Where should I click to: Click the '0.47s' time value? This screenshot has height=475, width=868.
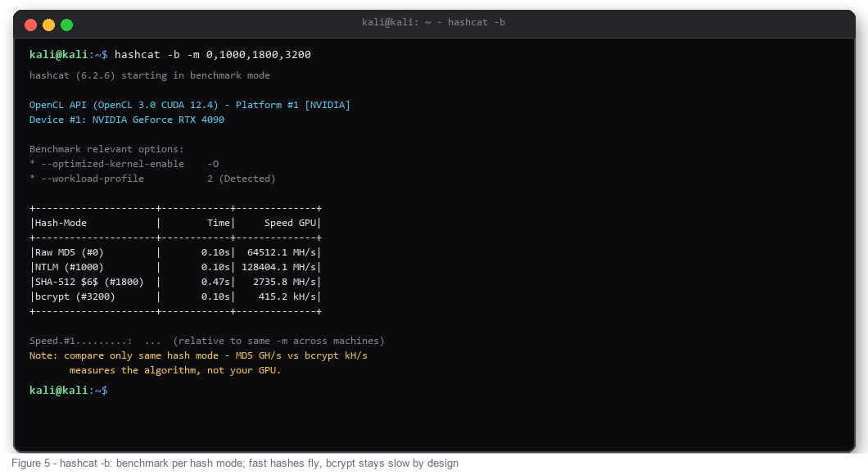pyautogui.click(x=216, y=282)
